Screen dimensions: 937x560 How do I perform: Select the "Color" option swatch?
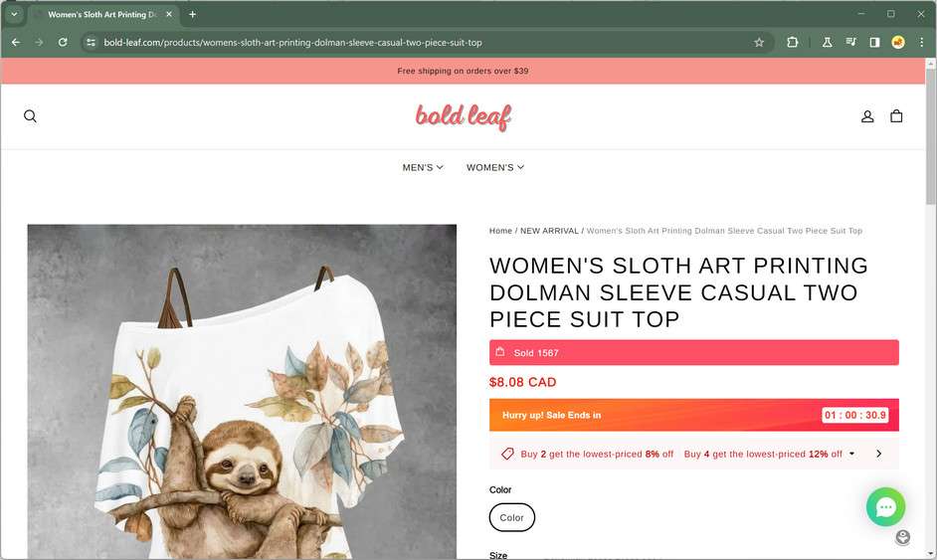click(512, 517)
